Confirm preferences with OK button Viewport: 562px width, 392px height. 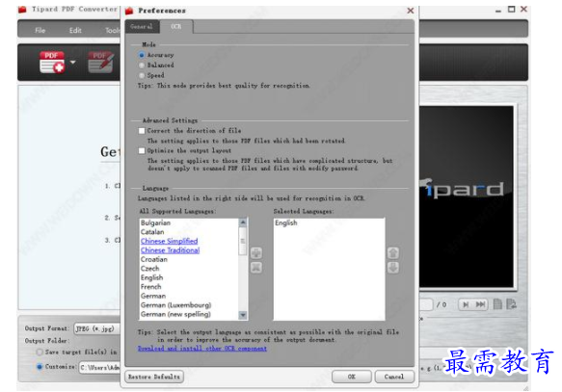pyautogui.click(x=352, y=377)
